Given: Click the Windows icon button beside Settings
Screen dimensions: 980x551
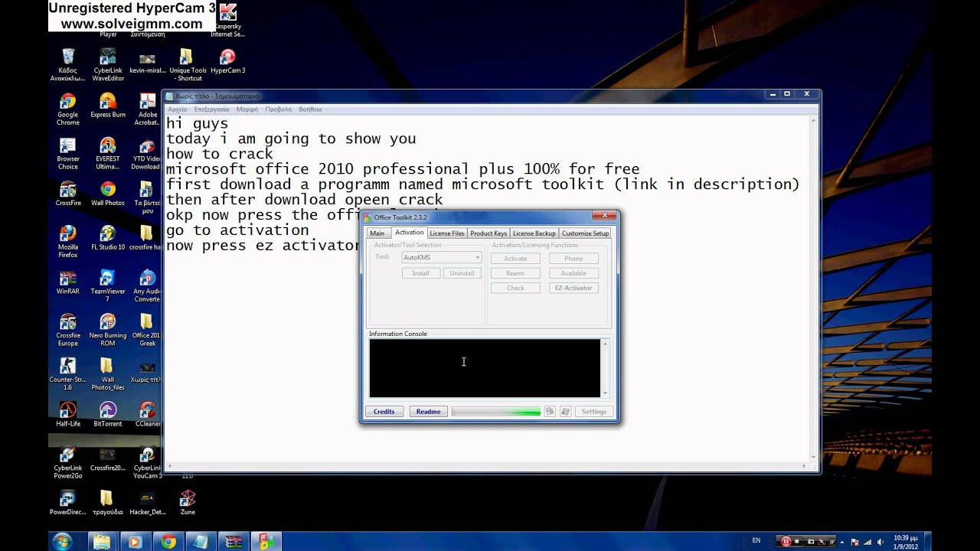Looking at the screenshot, I should click(x=565, y=412).
